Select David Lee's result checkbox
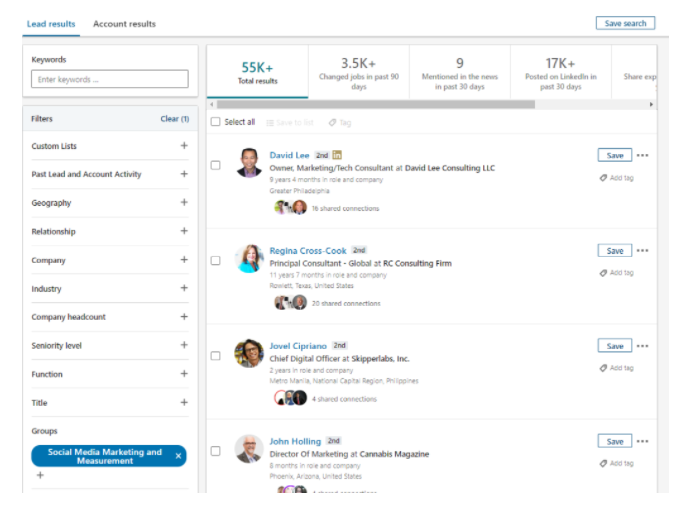The height and width of the screenshot is (516, 679). (x=215, y=165)
